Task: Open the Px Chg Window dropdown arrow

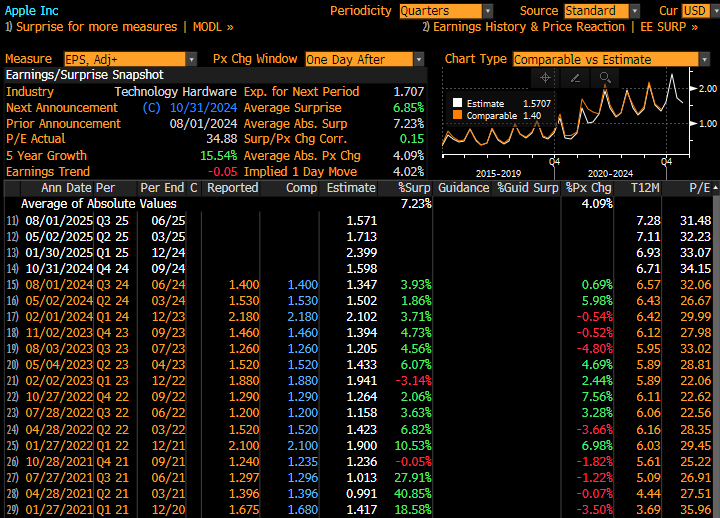Action: coord(418,59)
